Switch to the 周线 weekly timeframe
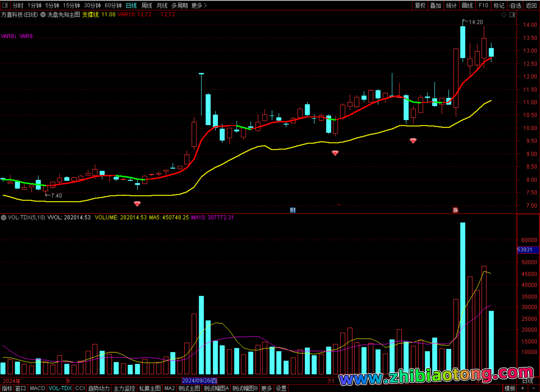540x392 pixels. point(147,5)
